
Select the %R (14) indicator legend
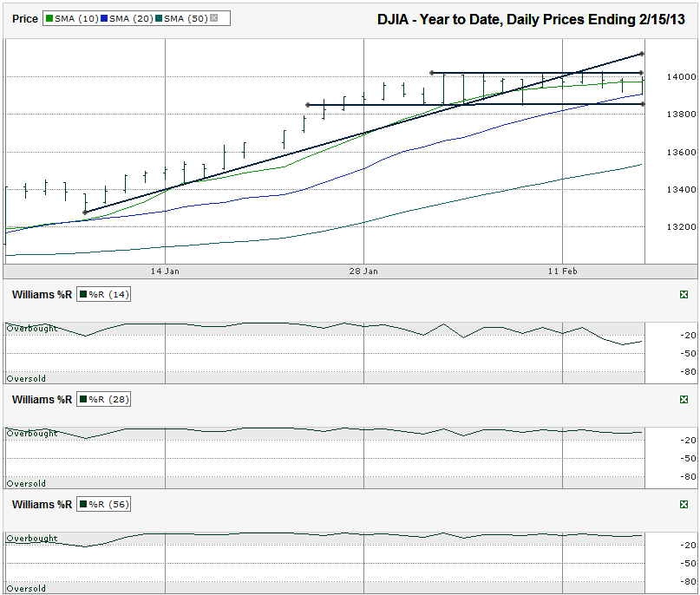point(103,295)
